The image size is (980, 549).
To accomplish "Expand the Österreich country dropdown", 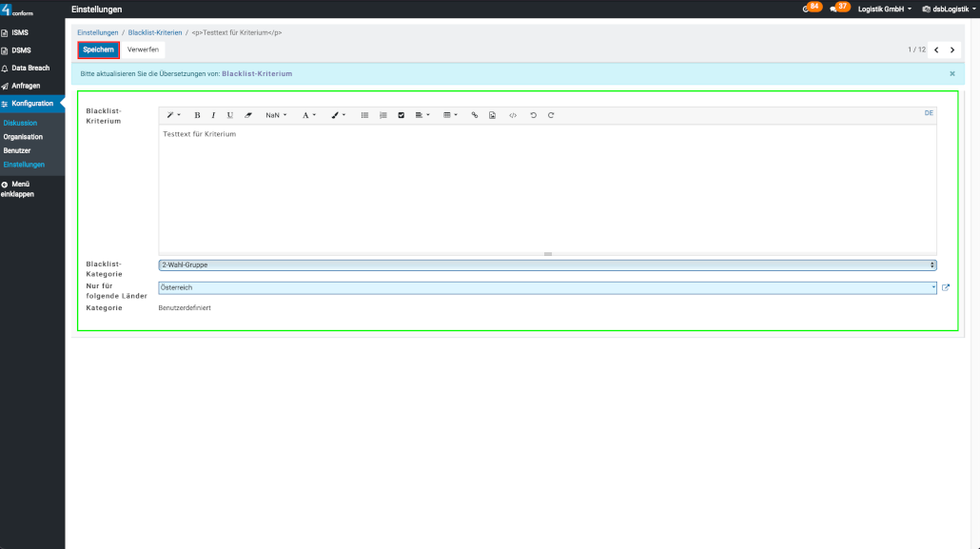I will [547, 287].
